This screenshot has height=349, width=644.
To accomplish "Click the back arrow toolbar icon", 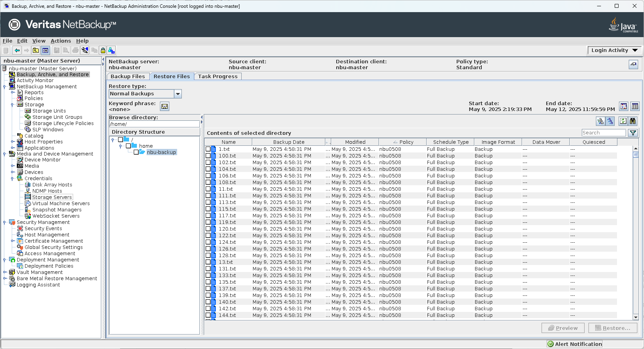I will coord(17,50).
